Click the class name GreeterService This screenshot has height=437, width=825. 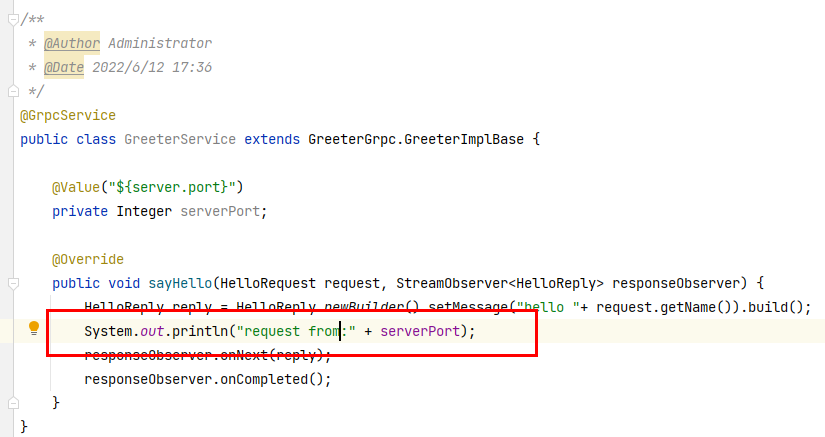180,140
